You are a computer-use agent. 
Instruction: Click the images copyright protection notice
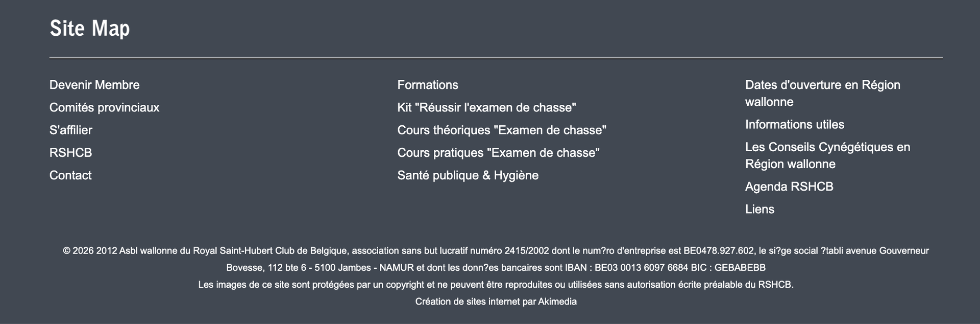click(496, 285)
